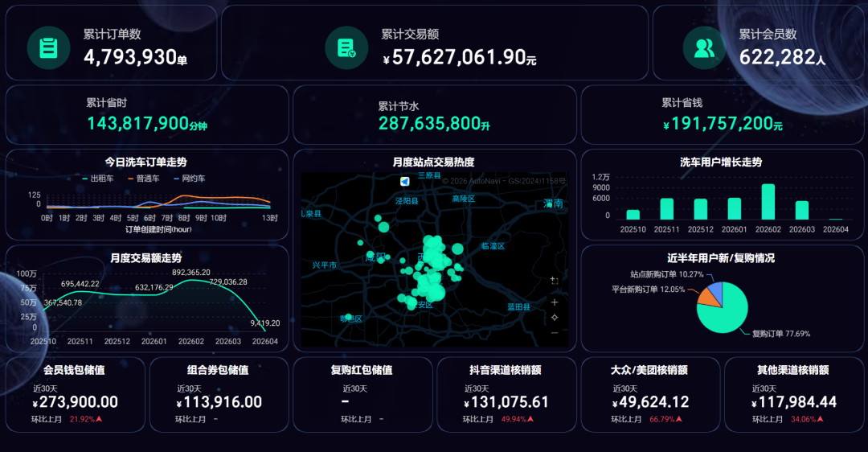
Task: Toggle the 出租车 legend series
Action: pyautogui.click(x=98, y=179)
